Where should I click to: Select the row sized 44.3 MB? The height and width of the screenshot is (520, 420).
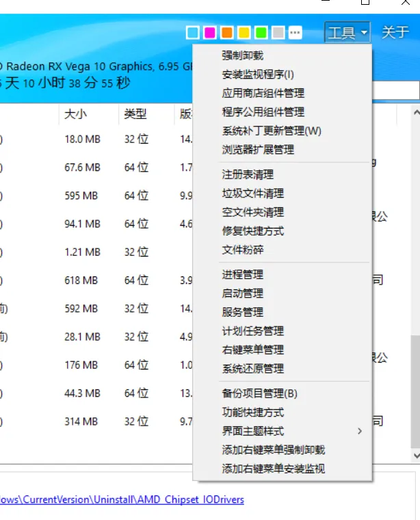click(x=96, y=393)
